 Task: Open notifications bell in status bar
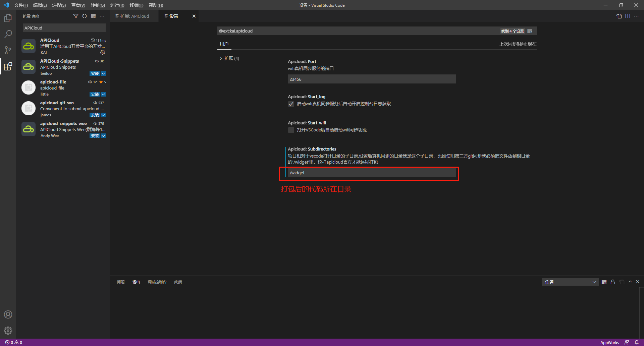[x=637, y=342]
